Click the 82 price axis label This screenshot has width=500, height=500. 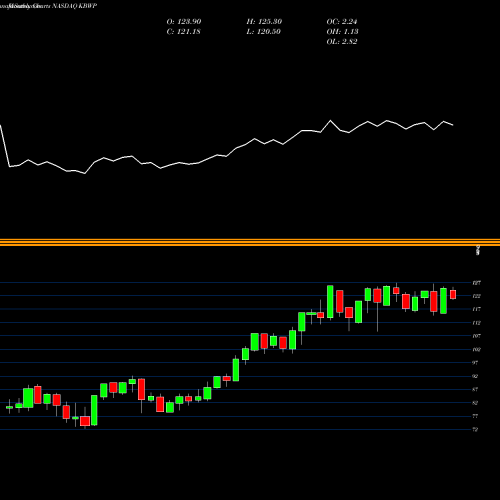point(475,403)
